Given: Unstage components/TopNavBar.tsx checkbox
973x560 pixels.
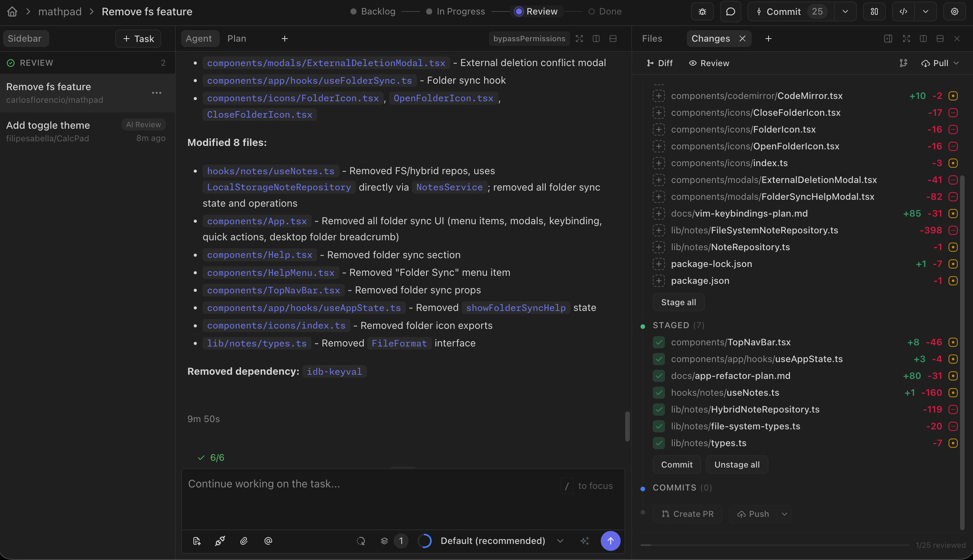Looking at the screenshot, I should pyautogui.click(x=659, y=342).
